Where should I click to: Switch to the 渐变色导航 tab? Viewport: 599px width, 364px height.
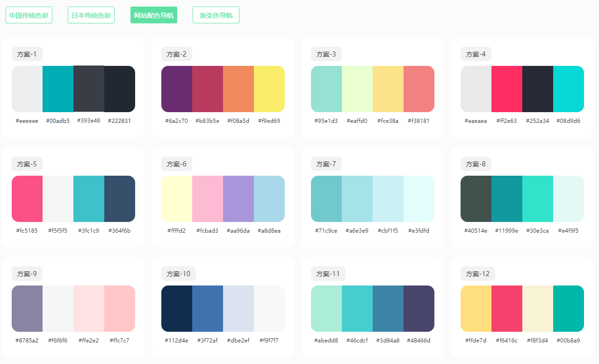click(216, 15)
